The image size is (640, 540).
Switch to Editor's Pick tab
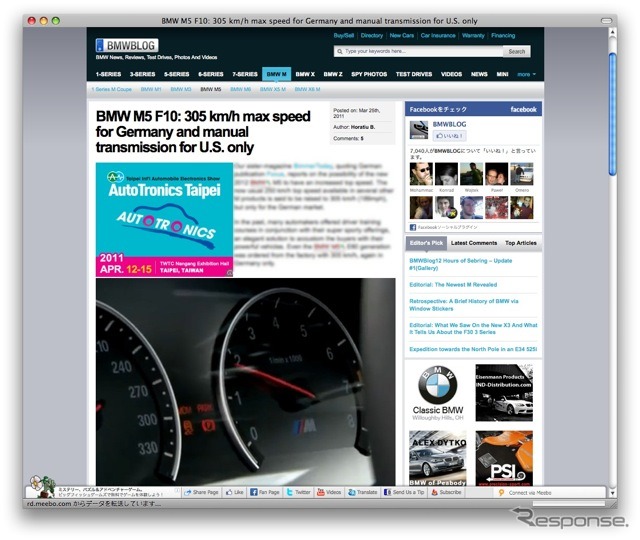[x=426, y=243]
